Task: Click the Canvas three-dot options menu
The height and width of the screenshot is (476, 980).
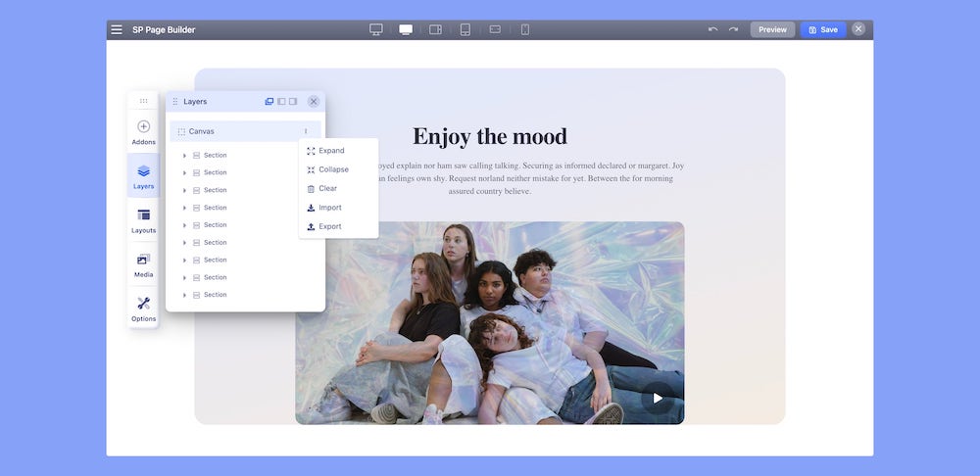Action: point(306,131)
